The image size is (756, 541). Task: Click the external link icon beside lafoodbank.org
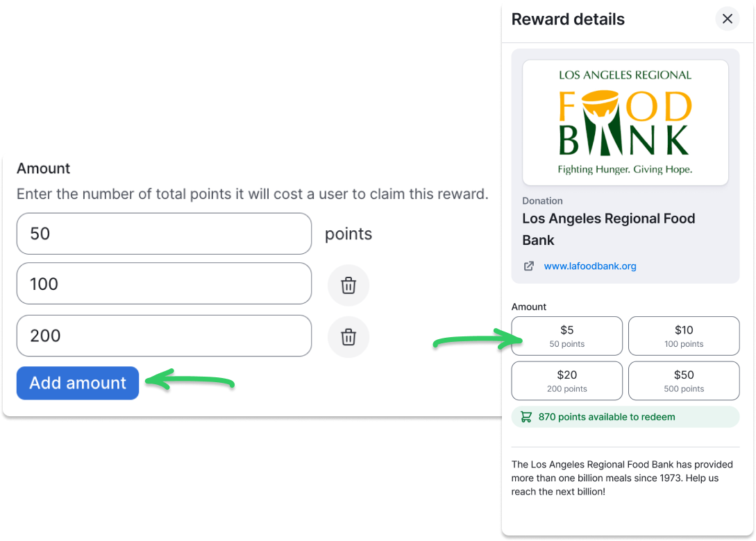click(x=528, y=266)
